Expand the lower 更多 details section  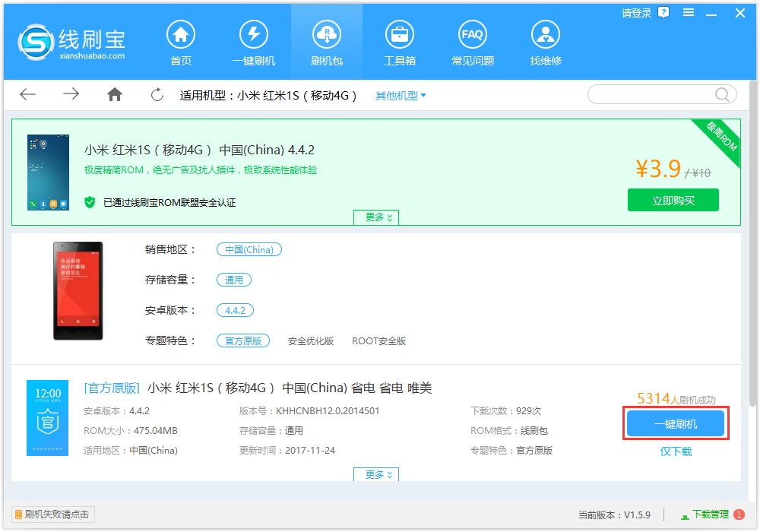376,473
